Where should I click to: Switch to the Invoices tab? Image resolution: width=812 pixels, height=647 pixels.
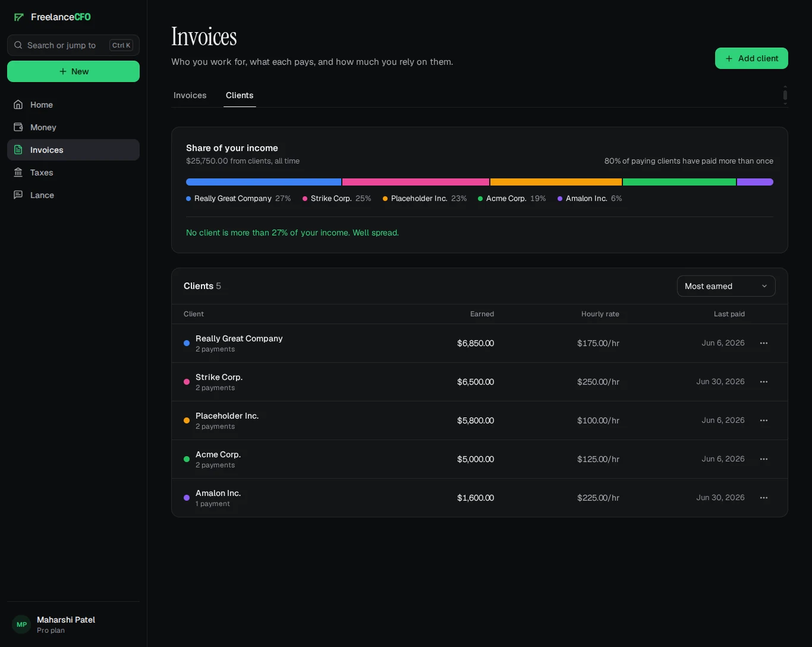point(190,95)
